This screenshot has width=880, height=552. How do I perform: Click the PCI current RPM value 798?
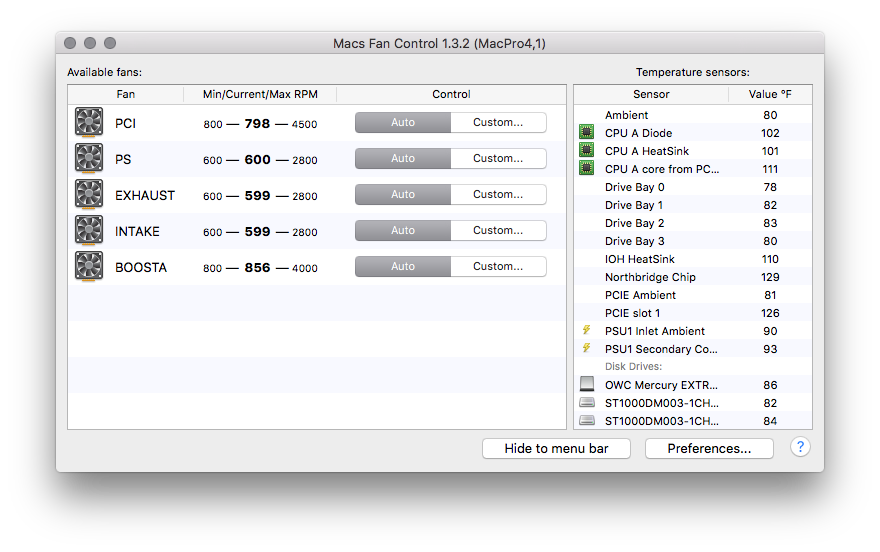coord(257,123)
